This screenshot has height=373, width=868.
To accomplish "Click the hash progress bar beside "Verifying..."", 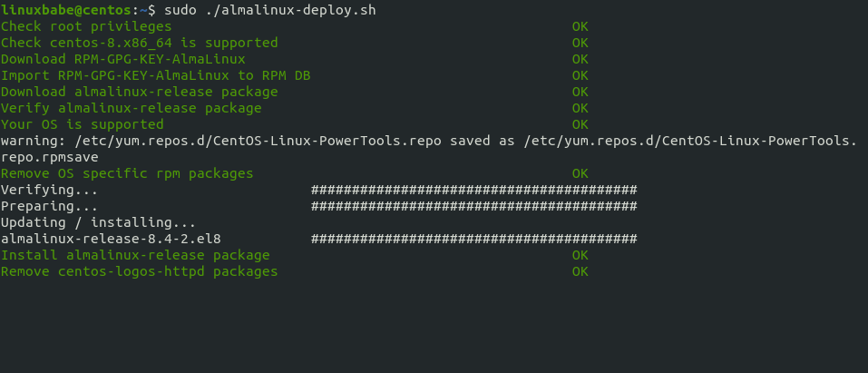I will 473,190.
